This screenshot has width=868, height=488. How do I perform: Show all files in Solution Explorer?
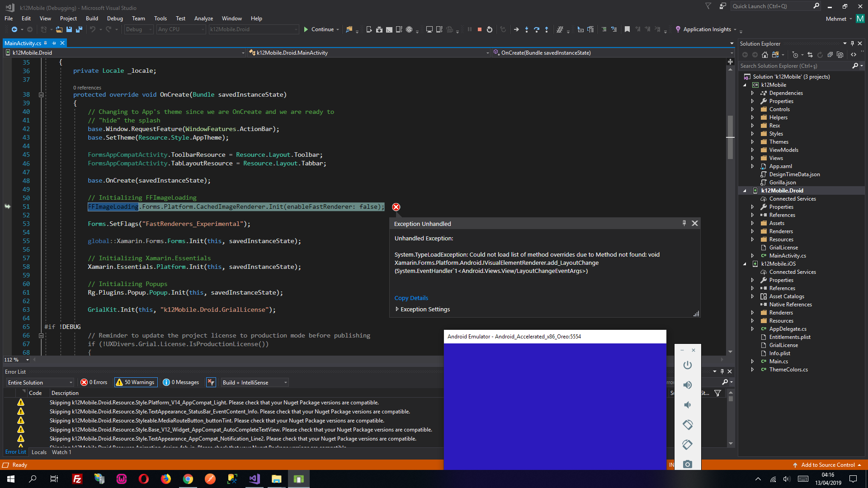840,55
